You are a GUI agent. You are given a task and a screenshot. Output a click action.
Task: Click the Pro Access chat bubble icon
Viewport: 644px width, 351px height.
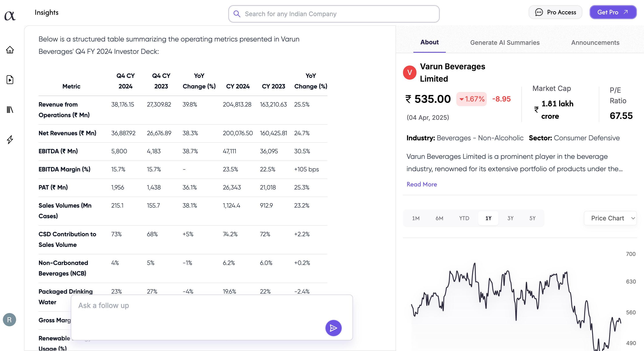pyautogui.click(x=539, y=12)
